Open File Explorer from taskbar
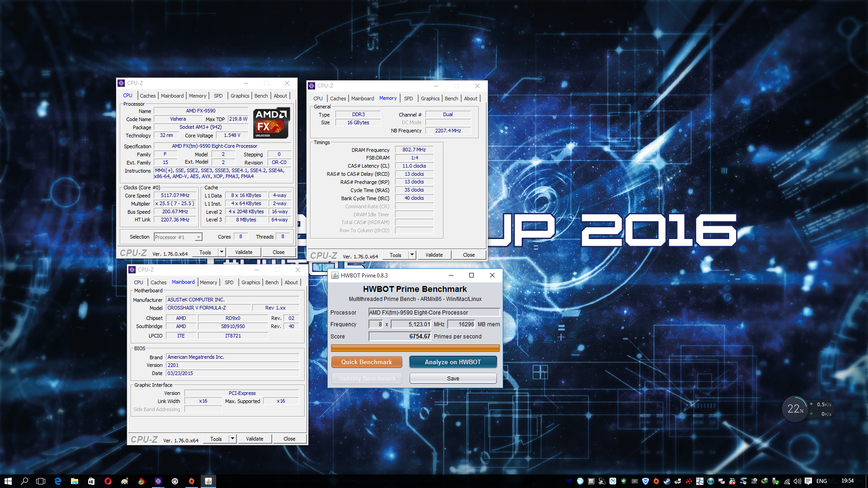The height and width of the screenshot is (488, 868). tap(75, 481)
